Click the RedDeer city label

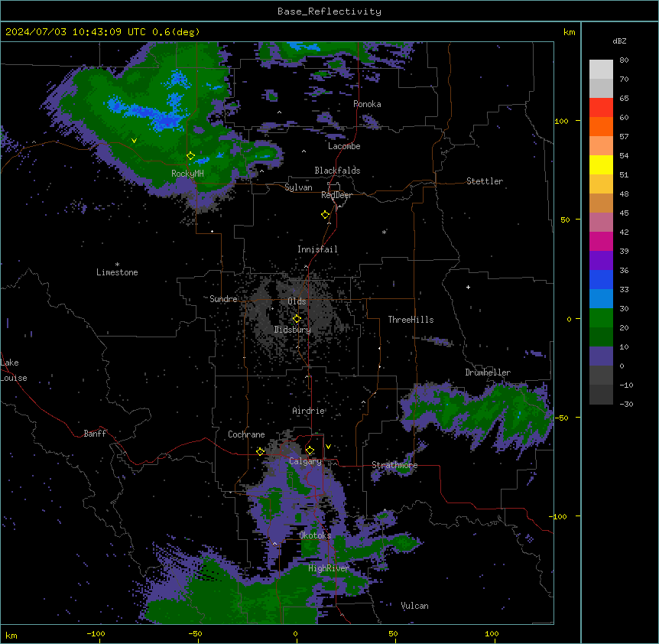pyautogui.click(x=336, y=195)
